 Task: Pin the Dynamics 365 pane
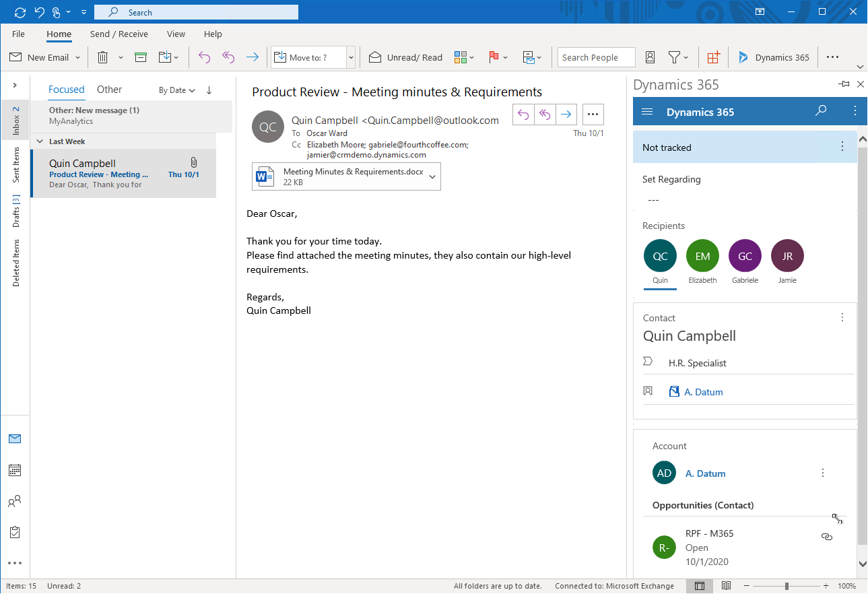pos(844,84)
